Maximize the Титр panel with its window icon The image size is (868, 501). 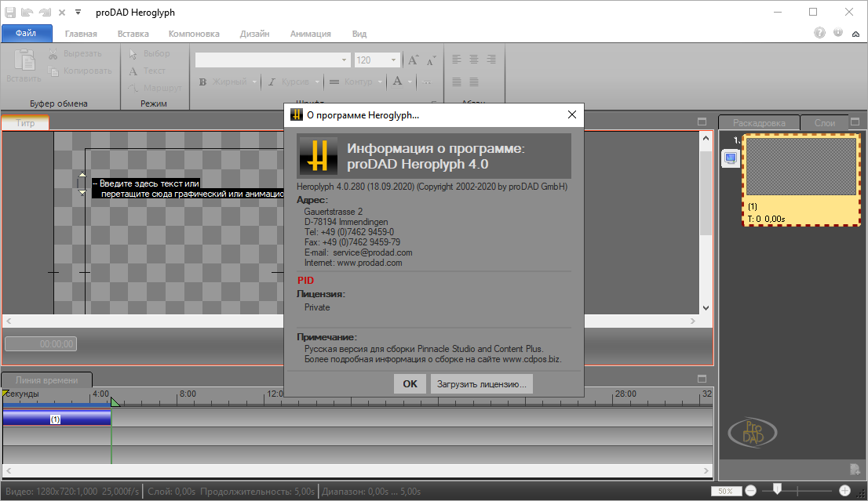point(702,122)
